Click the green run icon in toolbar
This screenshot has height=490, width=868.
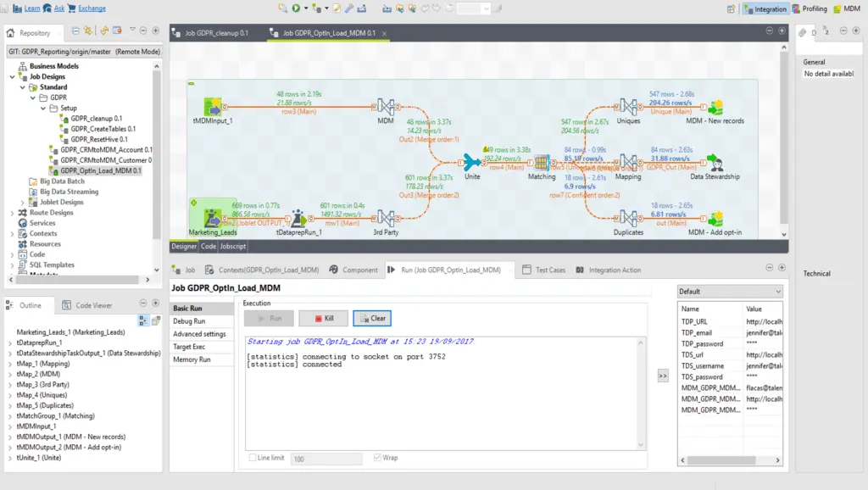click(x=296, y=8)
